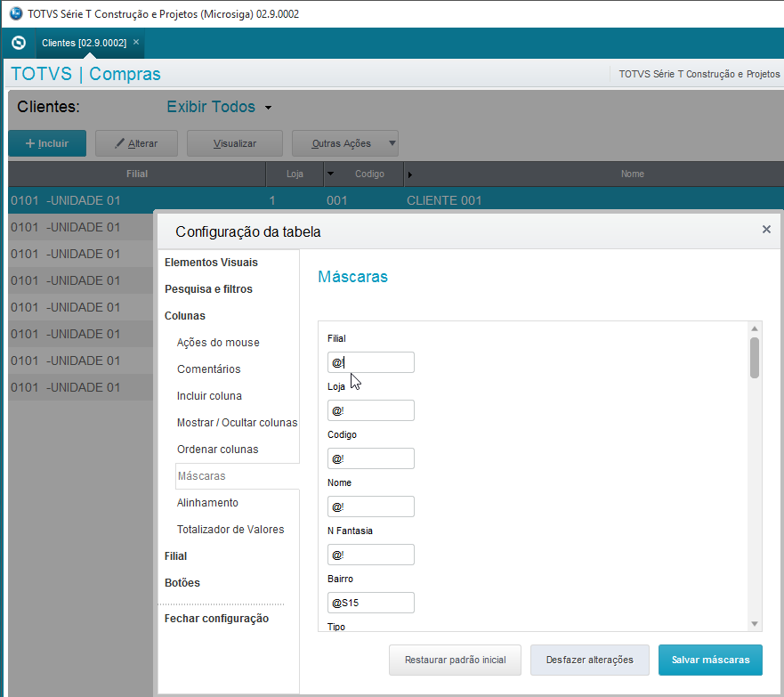Open the Botões configuration section
Image resolution: width=784 pixels, height=697 pixels.
coord(182,583)
